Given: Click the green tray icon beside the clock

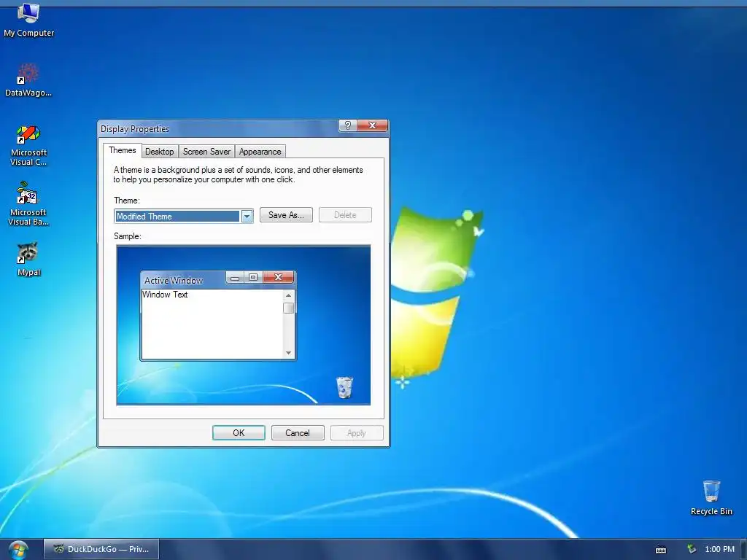Looking at the screenshot, I should pyautogui.click(x=692, y=549).
